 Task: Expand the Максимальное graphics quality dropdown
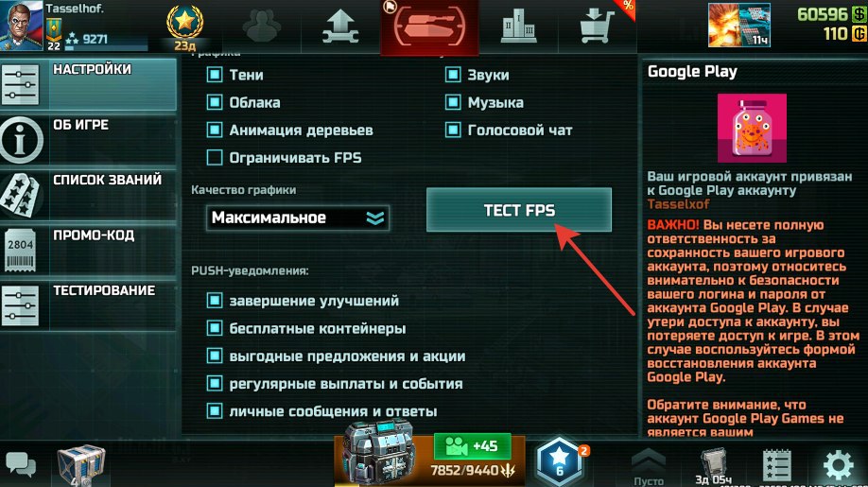298,217
